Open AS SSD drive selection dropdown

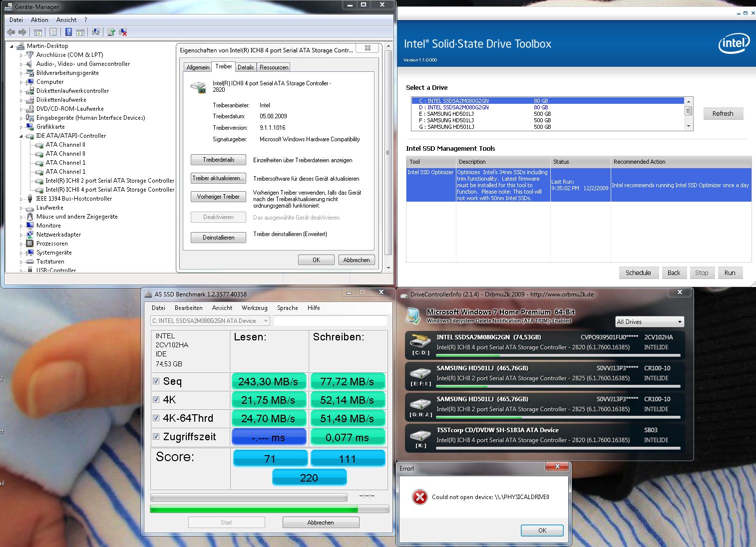[210, 321]
